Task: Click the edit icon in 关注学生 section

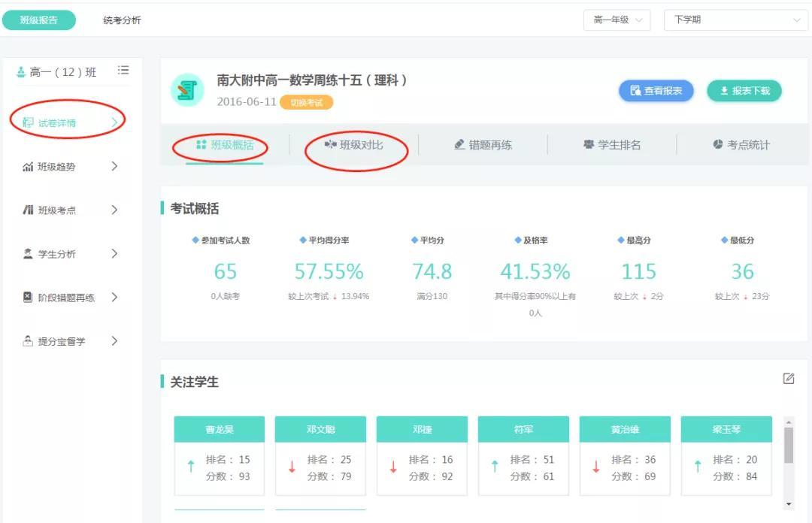Action: pos(788,379)
